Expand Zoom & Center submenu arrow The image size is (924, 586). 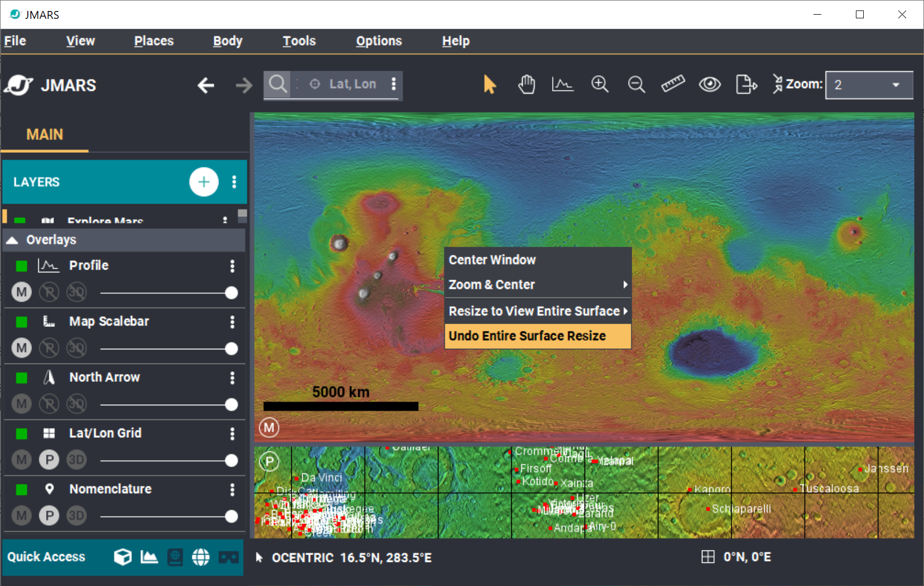pos(625,284)
